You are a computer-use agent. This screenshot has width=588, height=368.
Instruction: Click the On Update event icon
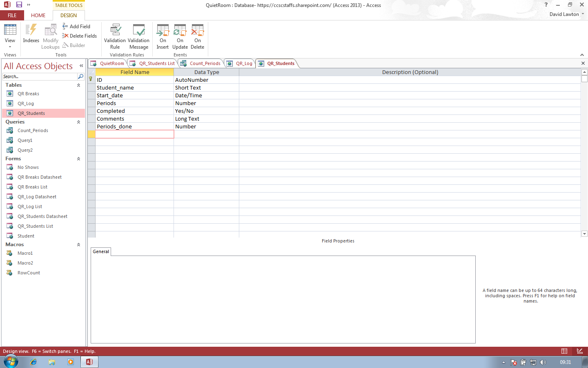[180, 37]
